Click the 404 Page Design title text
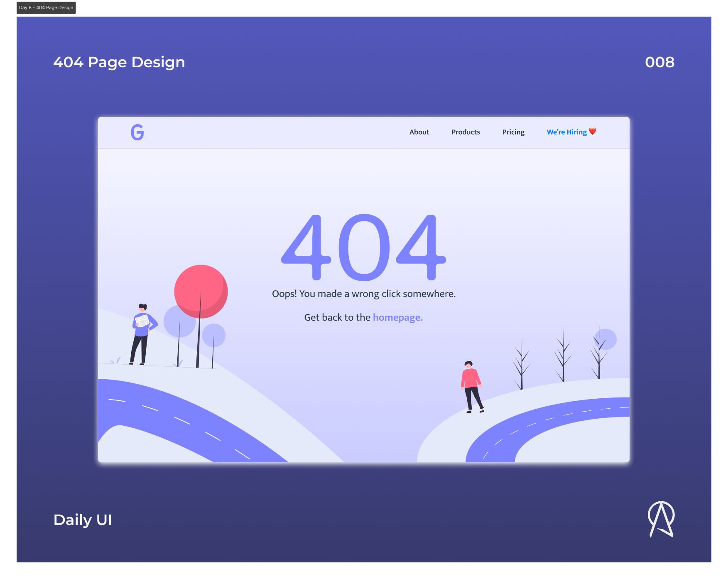 point(120,62)
